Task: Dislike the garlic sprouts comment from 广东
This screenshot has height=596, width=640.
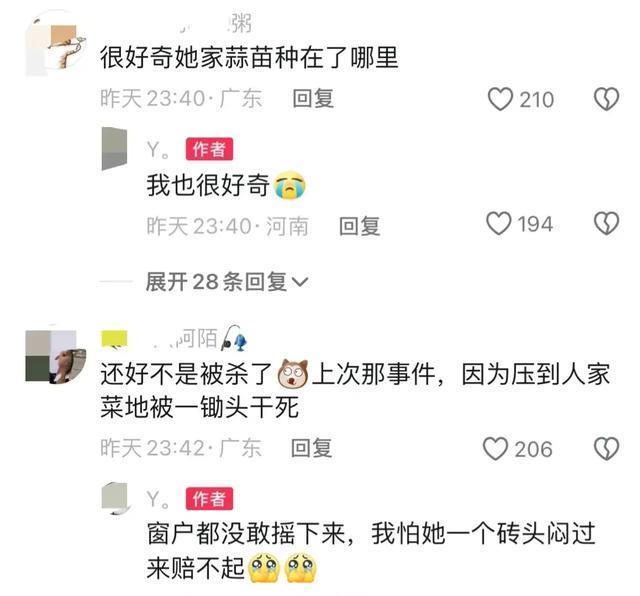Action: pyautogui.click(x=606, y=99)
